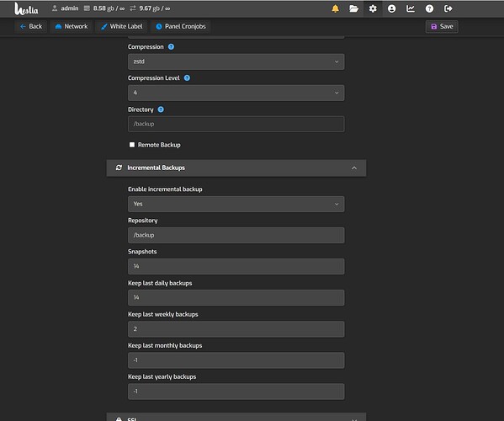This screenshot has width=504, height=421.
Task: Open the Enable incremental backup dropdown
Action: pos(236,205)
